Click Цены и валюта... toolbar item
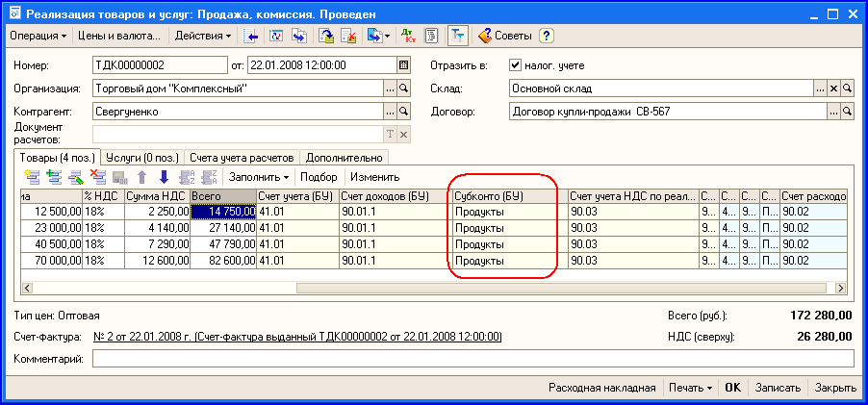This screenshot has width=868, height=405. pos(119,36)
